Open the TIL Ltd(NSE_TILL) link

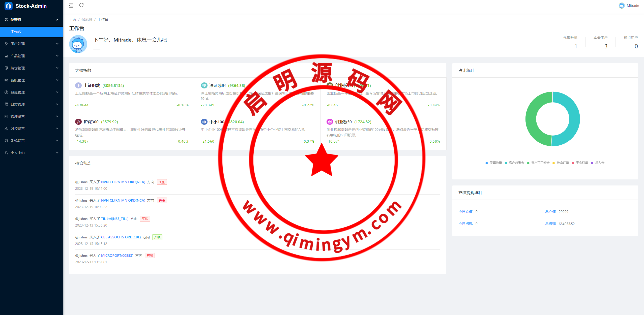coord(115,219)
